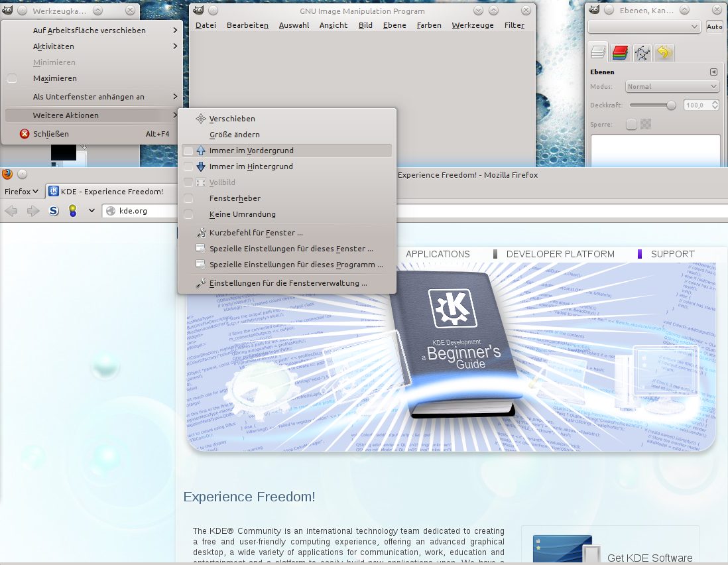Open the APPLICATIONS link on kde.org
Screen dimensions: 728x565
pos(438,254)
